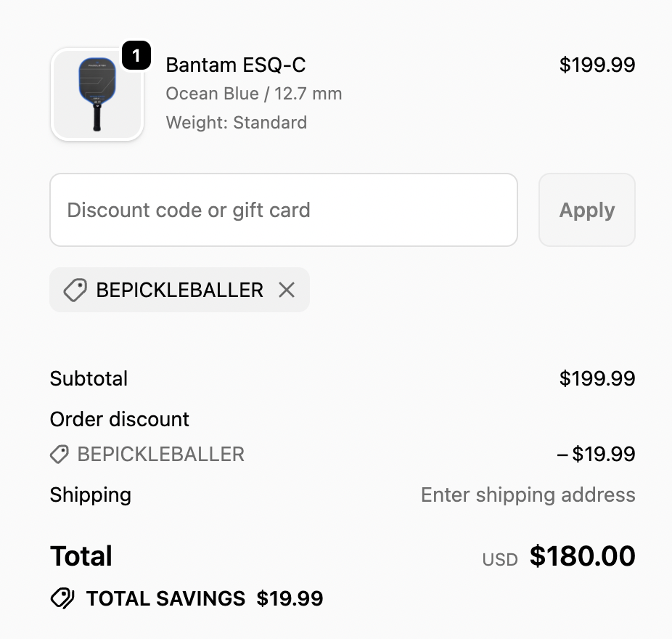
Task: Click the Weight: Standard text
Action: pos(236,123)
